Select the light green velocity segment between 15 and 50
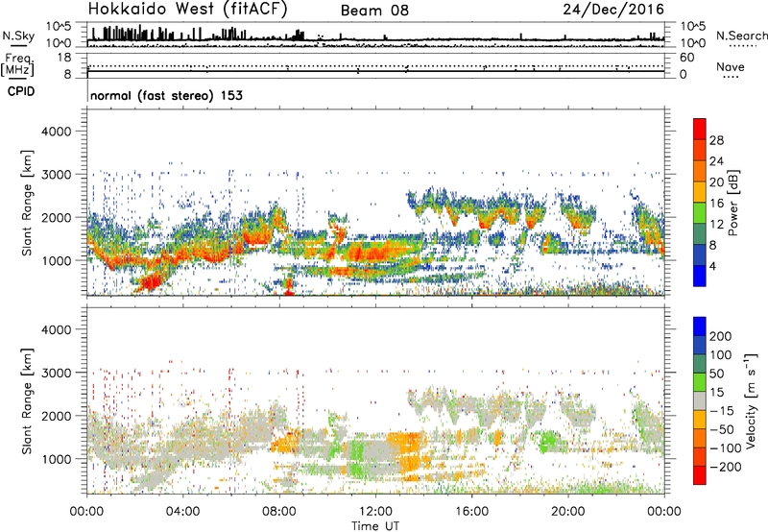The height and width of the screenshot is (532, 768). click(x=700, y=382)
